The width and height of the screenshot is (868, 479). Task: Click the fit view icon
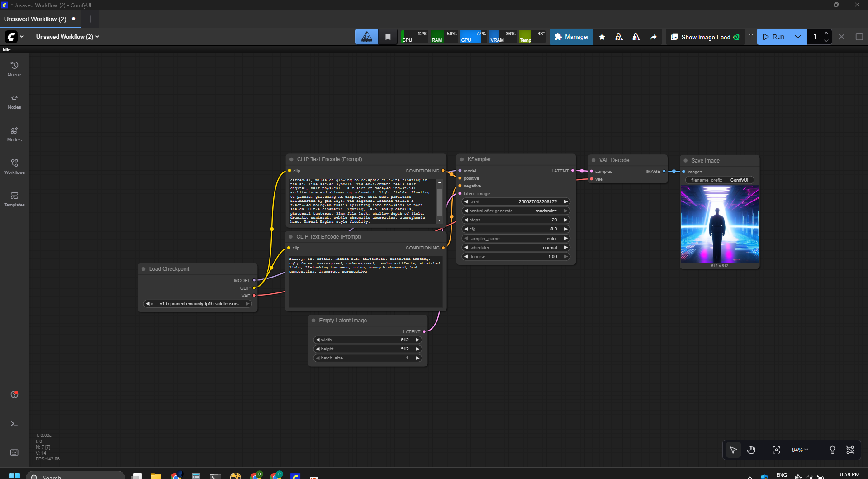(x=776, y=450)
